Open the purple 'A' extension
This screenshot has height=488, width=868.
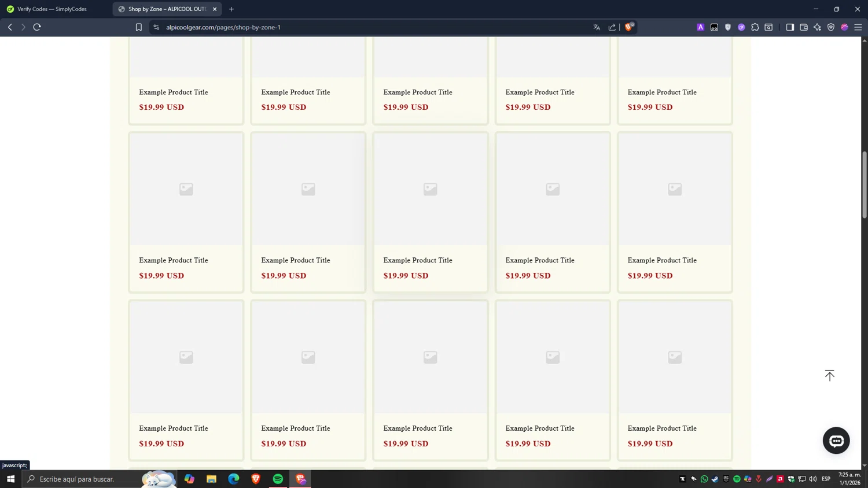[701, 27]
